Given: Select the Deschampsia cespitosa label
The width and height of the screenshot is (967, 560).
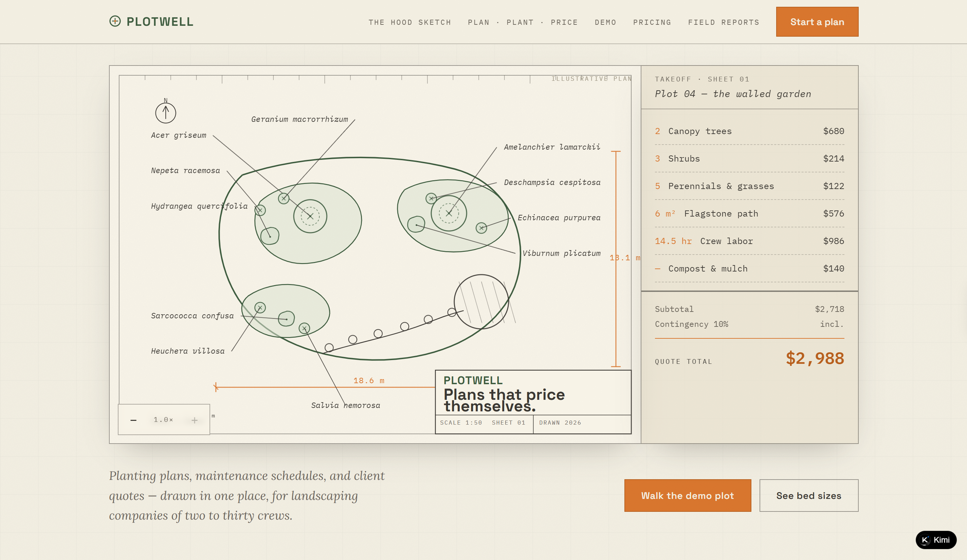Looking at the screenshot, I should coord(552,182).
